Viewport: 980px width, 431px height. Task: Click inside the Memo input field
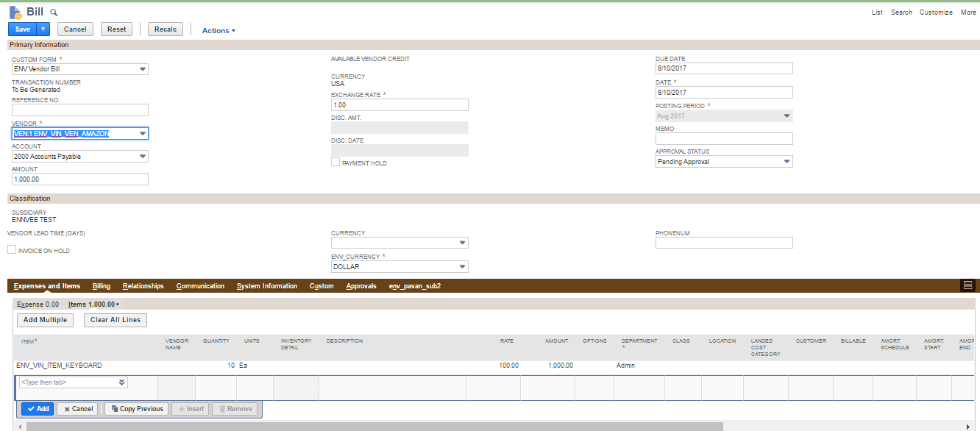pos(723,138)
